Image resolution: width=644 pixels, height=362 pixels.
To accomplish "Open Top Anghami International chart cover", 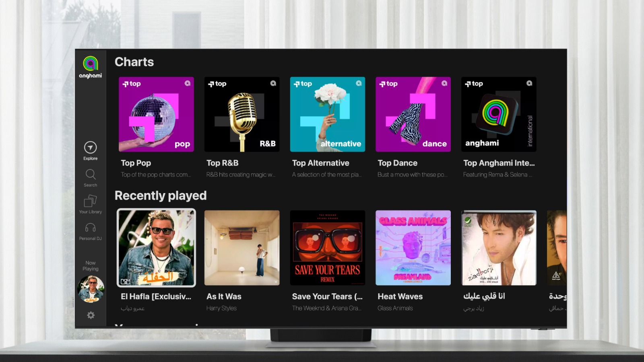I will click(498, 114).
